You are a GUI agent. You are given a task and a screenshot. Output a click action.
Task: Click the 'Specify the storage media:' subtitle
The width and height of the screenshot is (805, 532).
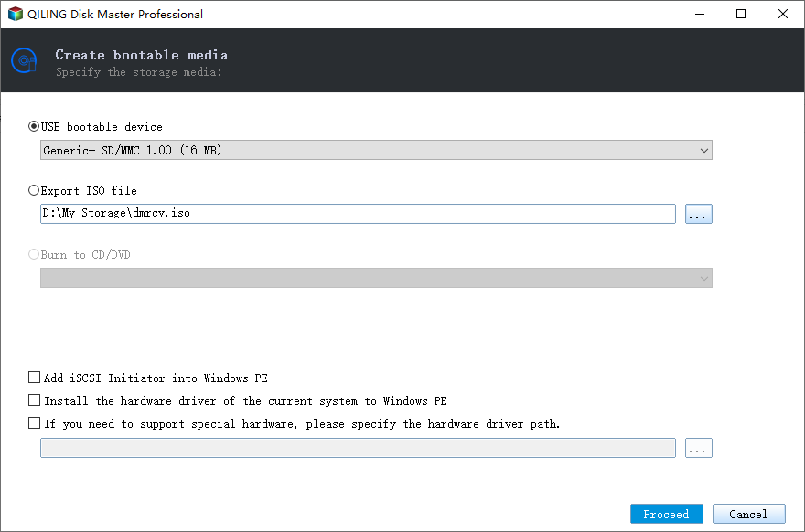[x=139, y=72]
